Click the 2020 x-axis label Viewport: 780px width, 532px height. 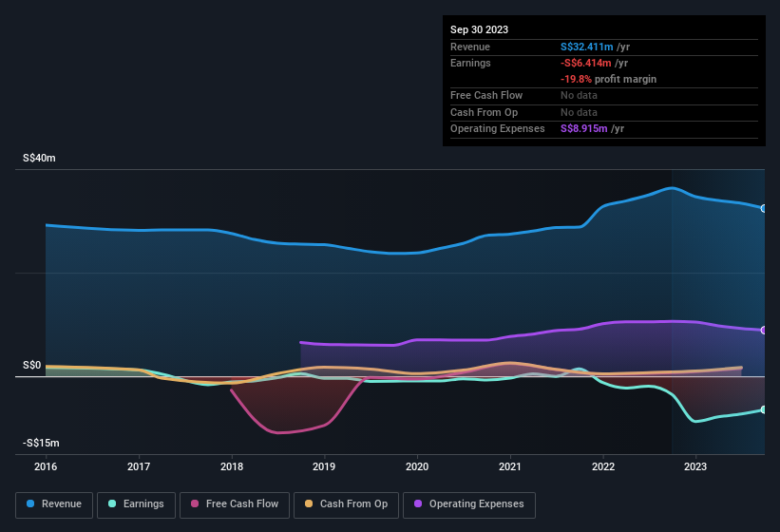[x=417, y=466]
